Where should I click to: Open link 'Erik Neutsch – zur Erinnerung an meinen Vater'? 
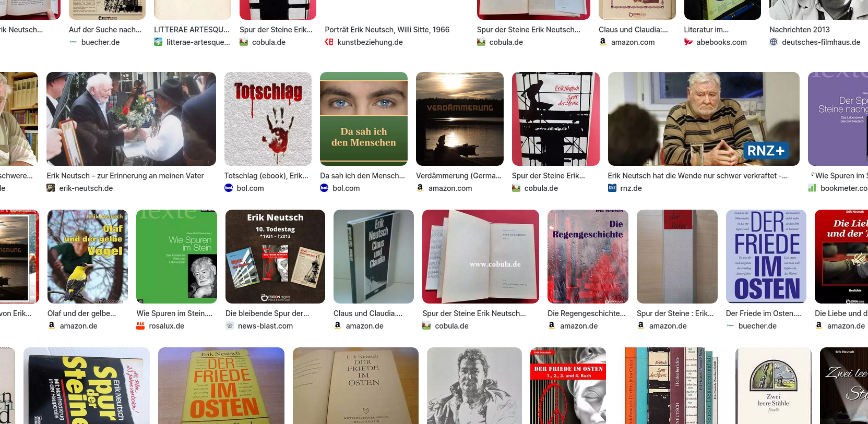[x=125, y=176]
